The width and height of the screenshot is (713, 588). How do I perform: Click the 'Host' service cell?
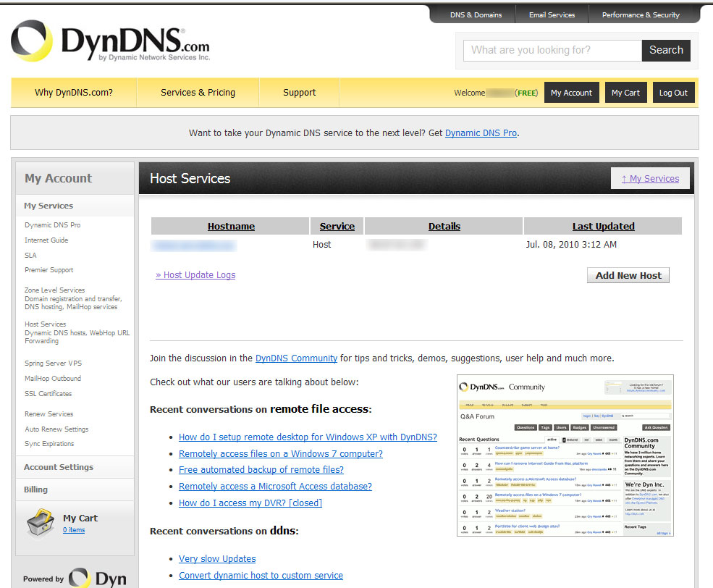(321, 245)
